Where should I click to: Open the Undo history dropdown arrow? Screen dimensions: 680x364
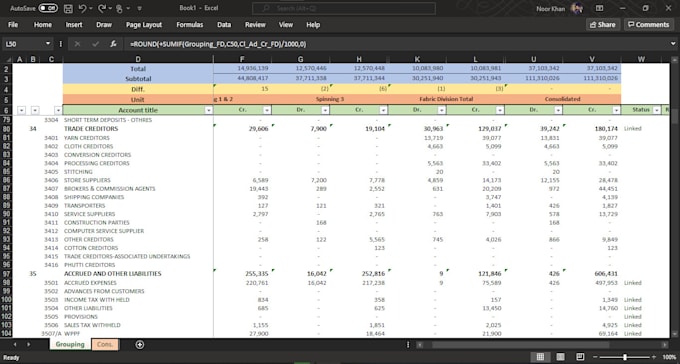[x=91, y=8]
